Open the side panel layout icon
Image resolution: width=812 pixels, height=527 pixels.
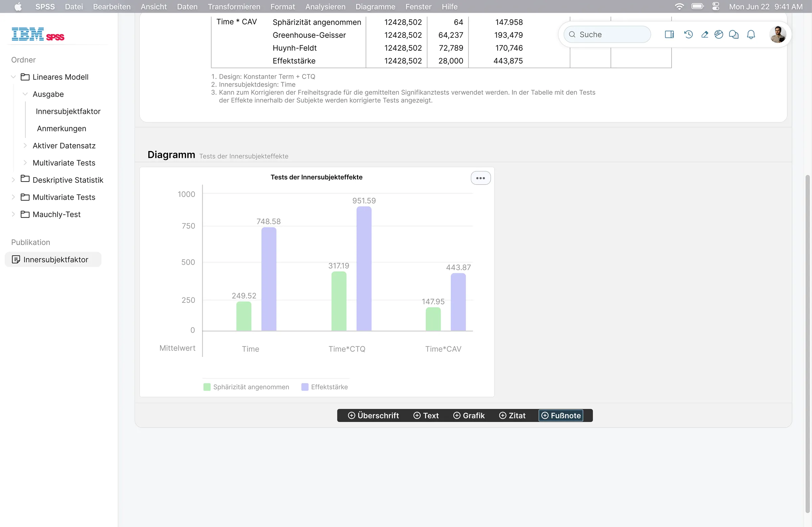pyautogui.click(x=669, y=34)
